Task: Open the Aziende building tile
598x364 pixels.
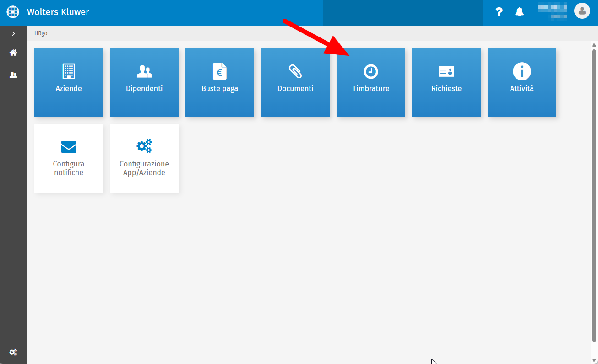Action: click(69, 83)
